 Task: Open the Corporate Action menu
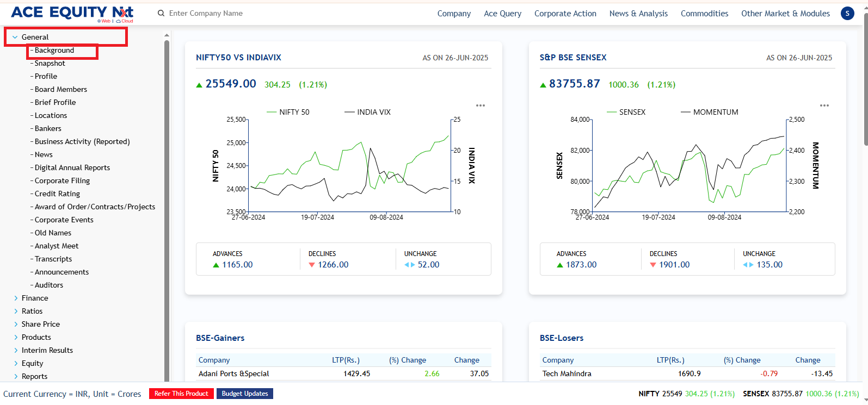(565, 14)
